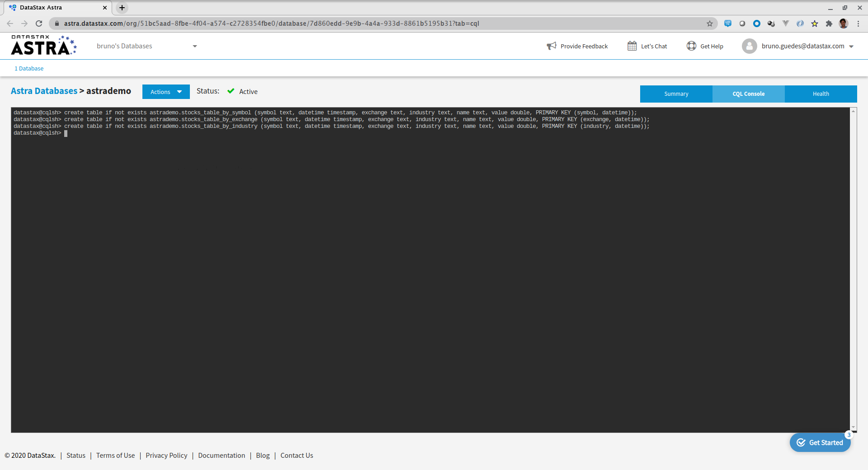The height and width of the screenshot is (470, 868).
Task: Click console scrollbar down arrow
Action: [x=853, y=427]
